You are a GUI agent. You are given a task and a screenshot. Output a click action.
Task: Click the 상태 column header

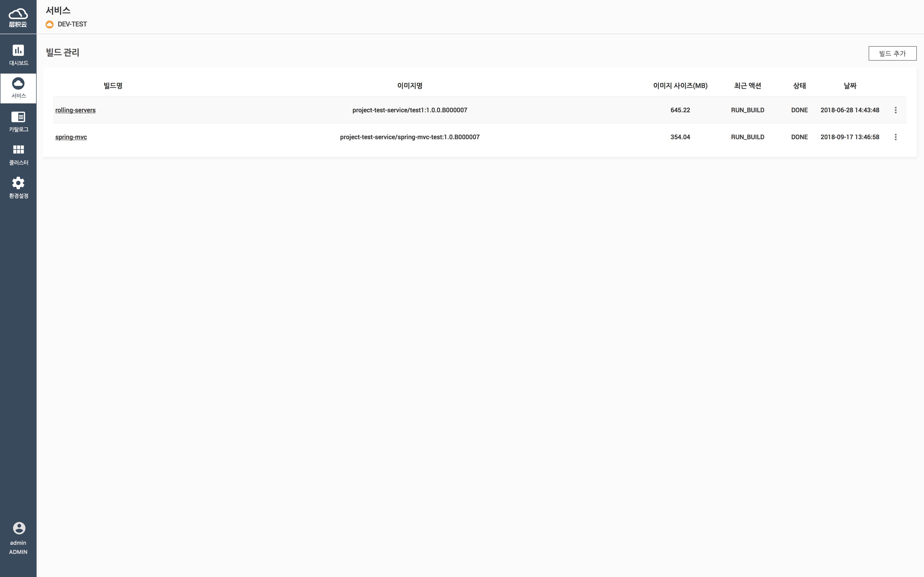tap(799, 86)
